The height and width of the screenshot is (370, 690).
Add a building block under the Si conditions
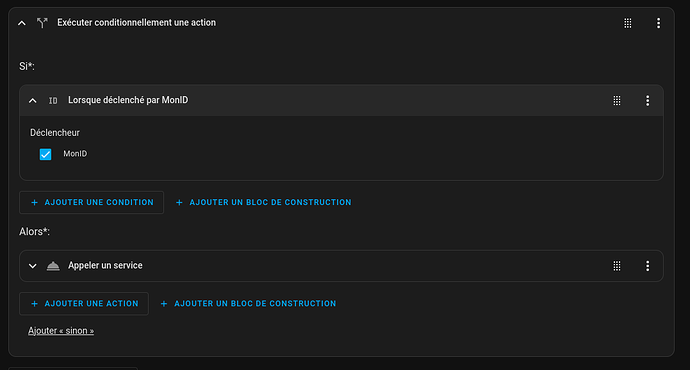pos(263,202)
